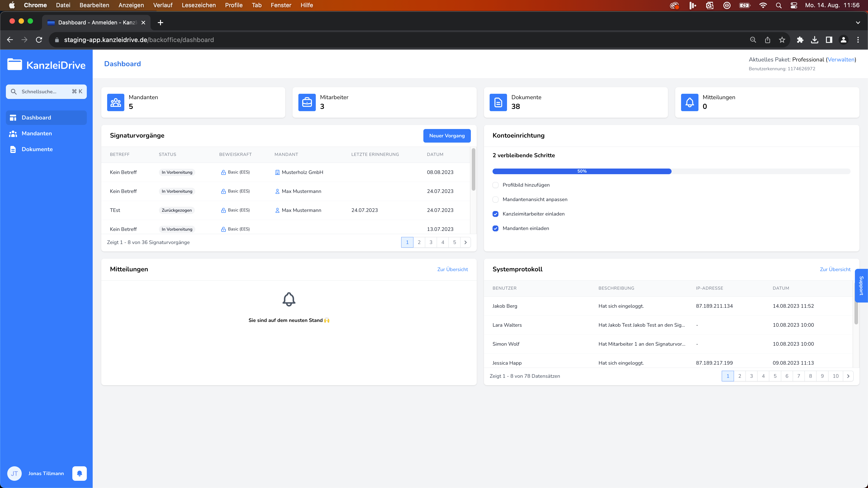Go to next page of Systemprotokoll
868x488 pixels.
point(848,376)
